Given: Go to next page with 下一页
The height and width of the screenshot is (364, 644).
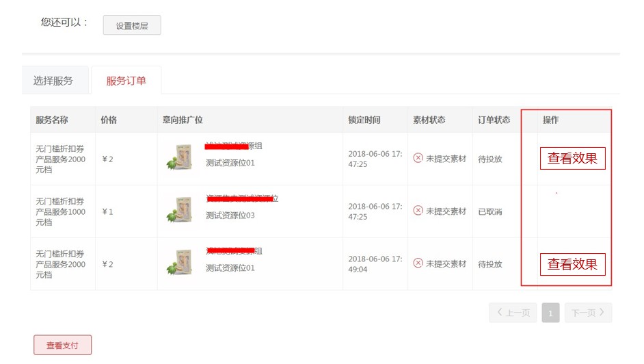Looking at the screenshot, I should (x=587, y=313).
